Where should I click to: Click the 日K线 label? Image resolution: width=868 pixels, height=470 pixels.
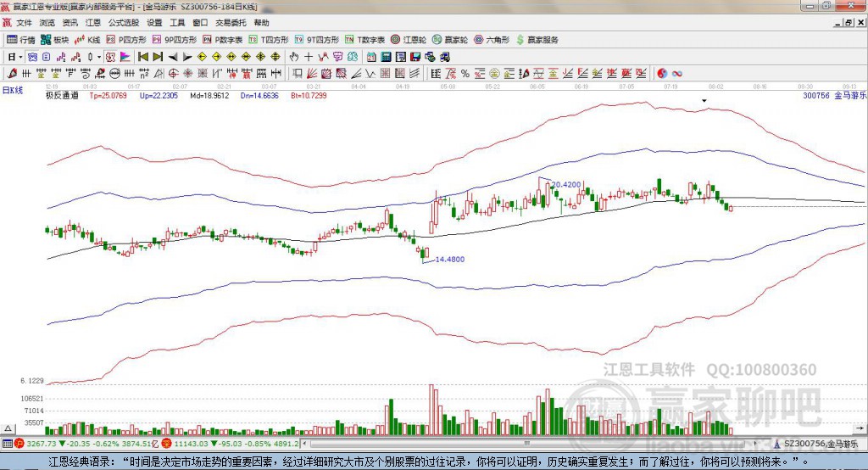(x=13, y=90)
